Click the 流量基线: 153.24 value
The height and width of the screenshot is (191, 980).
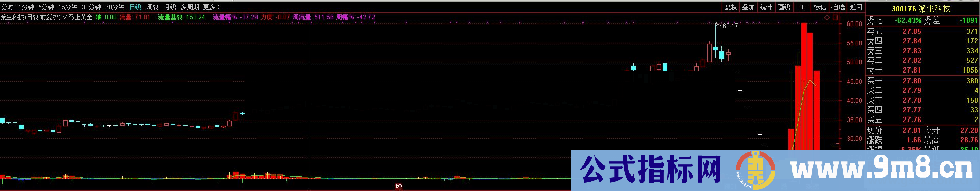[x=181, y=17]
